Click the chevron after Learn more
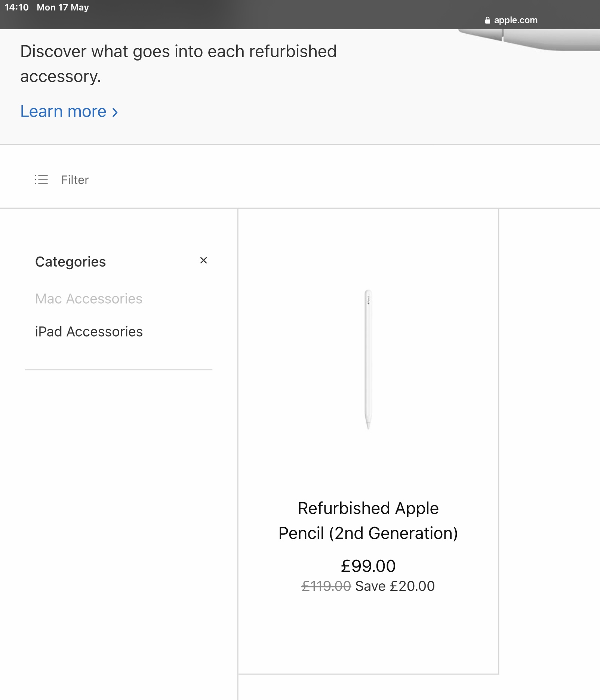The width and height of the screenshot is (600, 700). (x=115, y=112)
